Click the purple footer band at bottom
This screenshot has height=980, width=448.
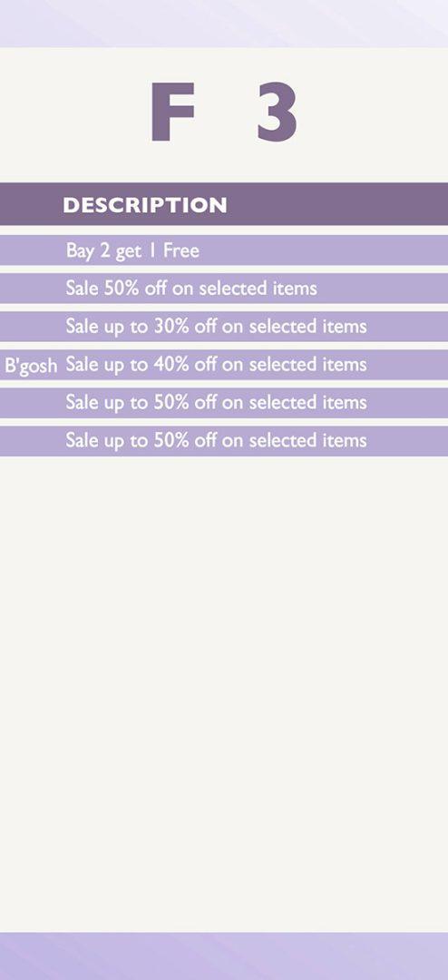click(224, 956)
